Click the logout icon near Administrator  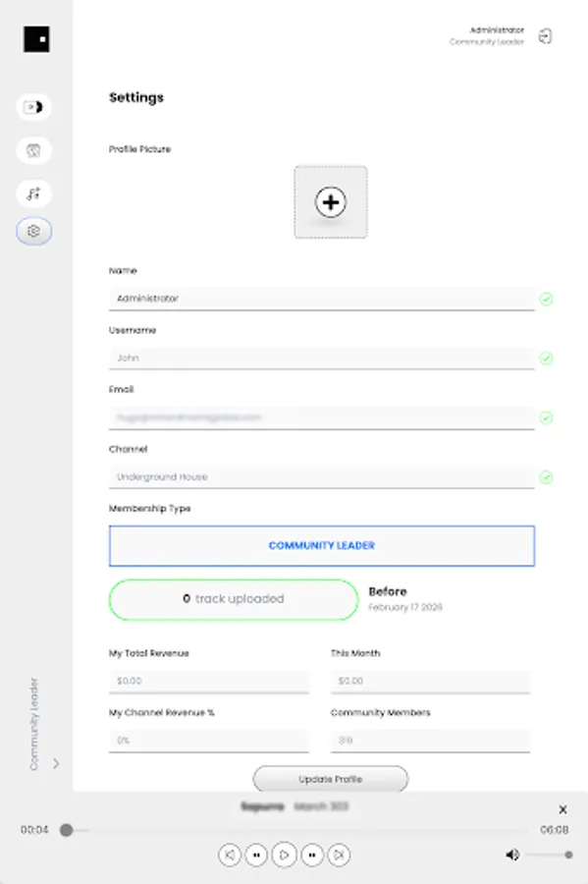tap(546, 35)
